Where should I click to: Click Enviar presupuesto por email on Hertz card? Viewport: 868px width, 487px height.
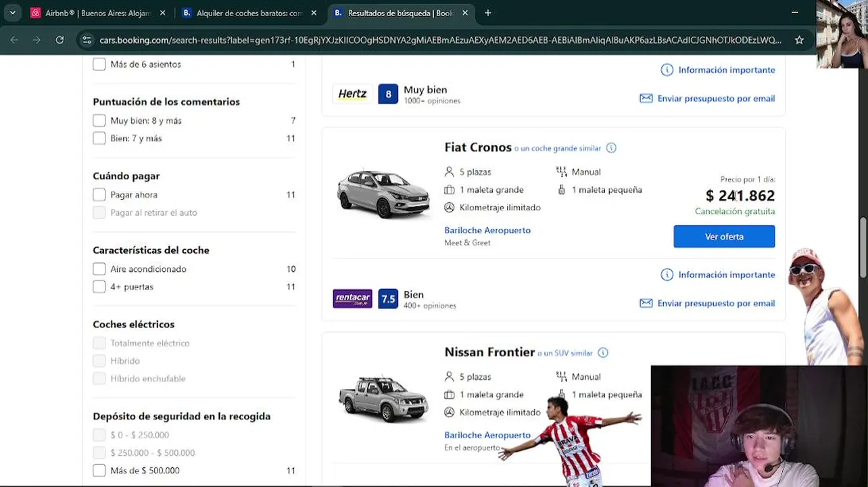(716, 98)
